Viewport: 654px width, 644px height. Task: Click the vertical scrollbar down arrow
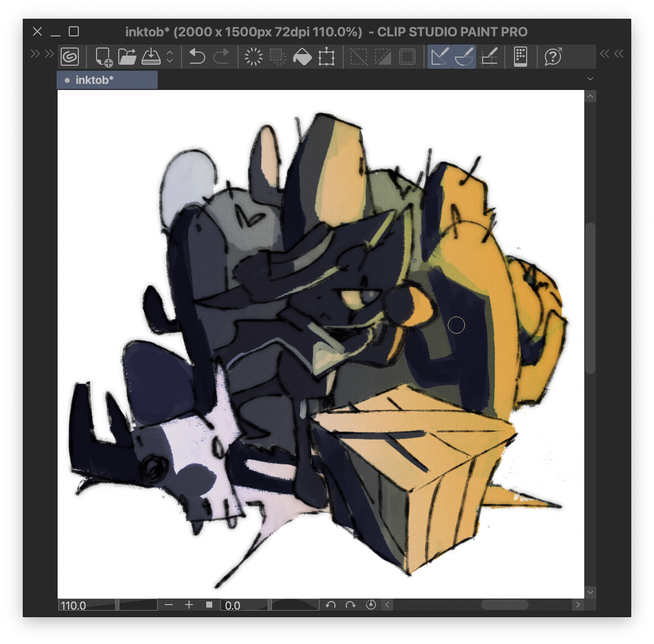coord(590,592)
